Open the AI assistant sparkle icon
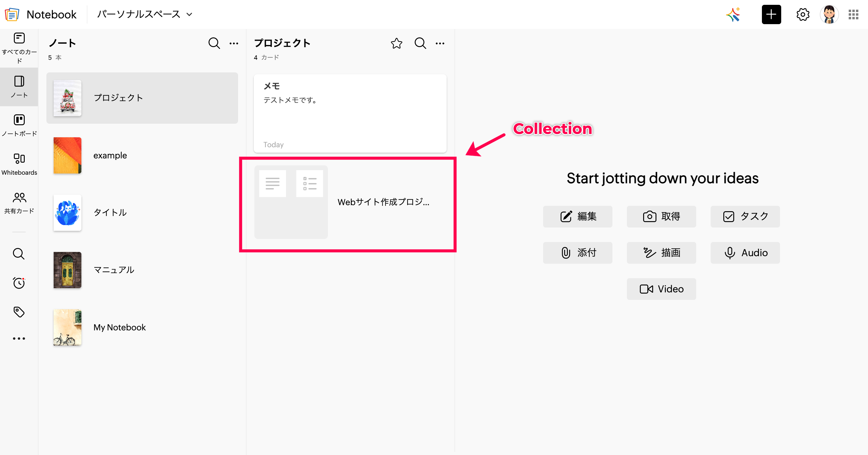868x455 pixels. (x=733, y=14)
